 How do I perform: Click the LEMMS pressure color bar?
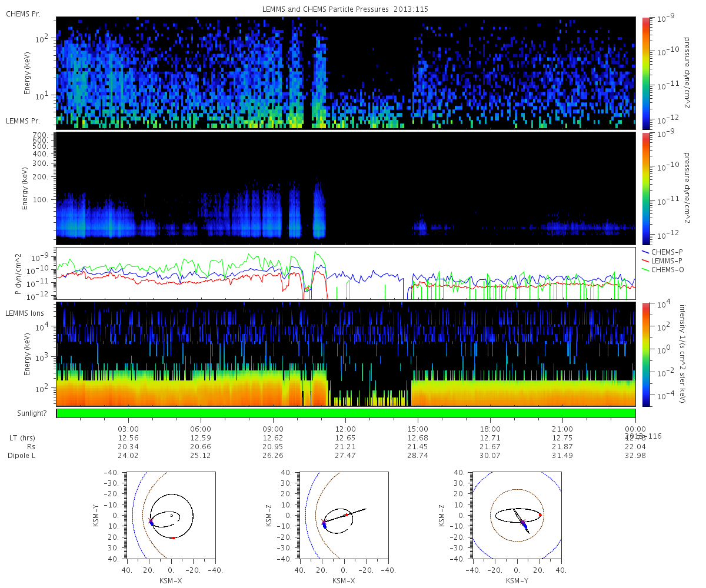tap(646, 188)
